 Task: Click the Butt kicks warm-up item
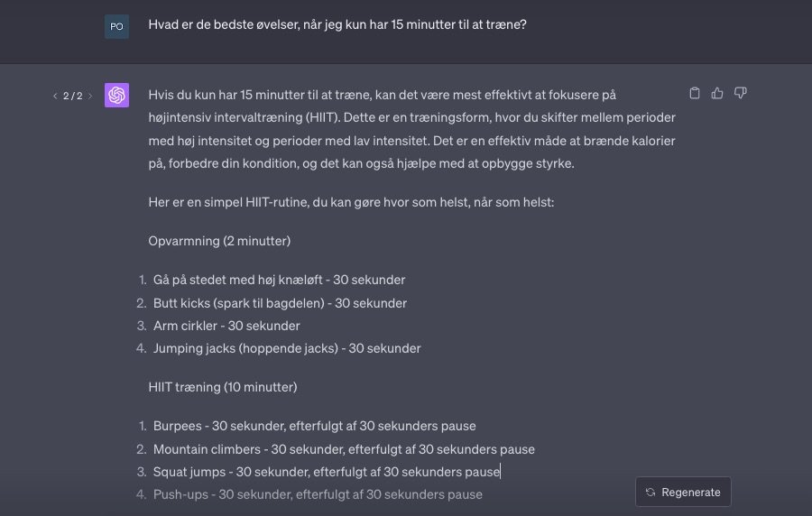point(280,303)
